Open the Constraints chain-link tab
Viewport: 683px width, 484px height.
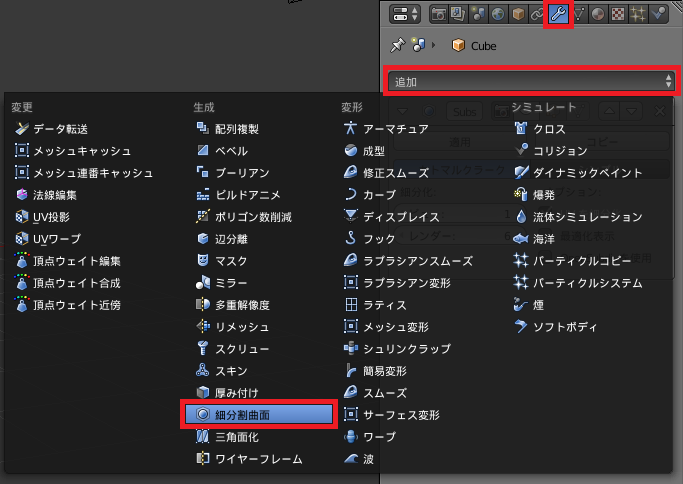point(538,14)
